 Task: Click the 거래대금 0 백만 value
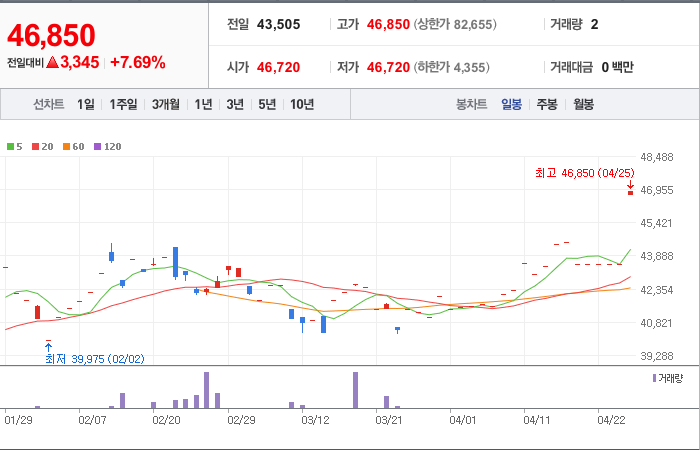[617, 67]
